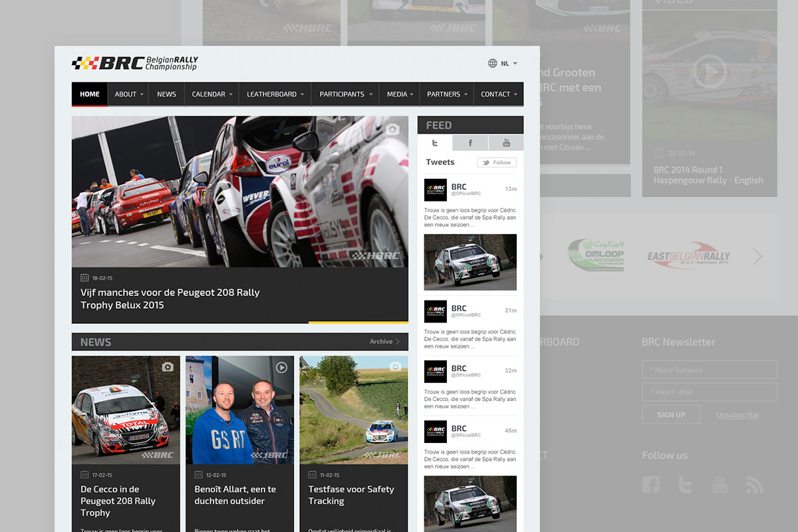Click BRC avatar on 13m tweet
The image size is (798, 532).
click(436, 190)
